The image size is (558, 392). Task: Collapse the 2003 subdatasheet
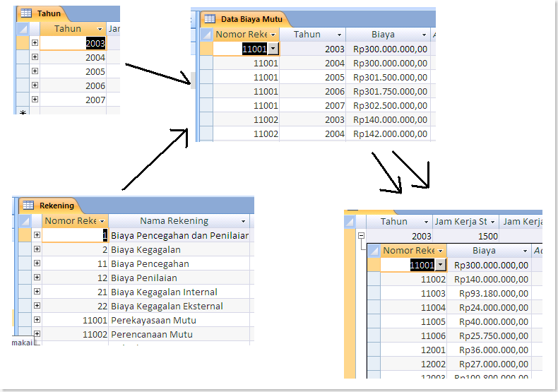tap(361, 235)
